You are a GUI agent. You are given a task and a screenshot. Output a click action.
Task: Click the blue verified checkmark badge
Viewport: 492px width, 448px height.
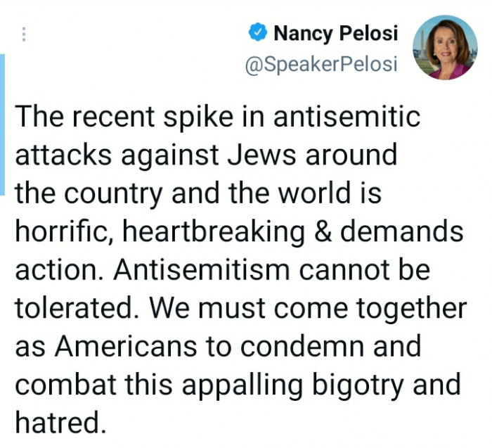click(x=258, y=32)
